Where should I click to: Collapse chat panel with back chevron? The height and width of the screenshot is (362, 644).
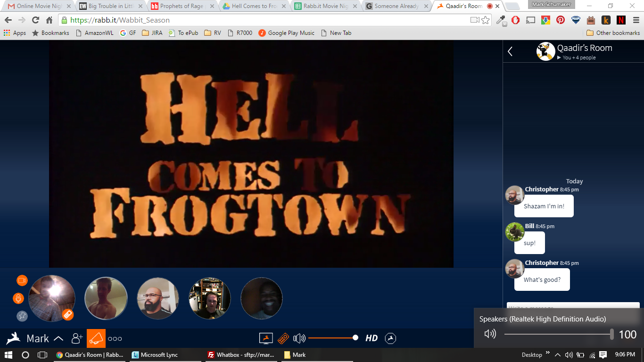[x=510, y=51]
